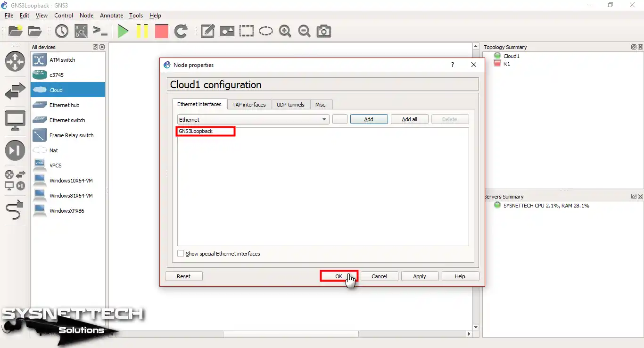Viewport: 644px width, 348px height.
Task: Open the View menu
Action: tap(41, 16)
